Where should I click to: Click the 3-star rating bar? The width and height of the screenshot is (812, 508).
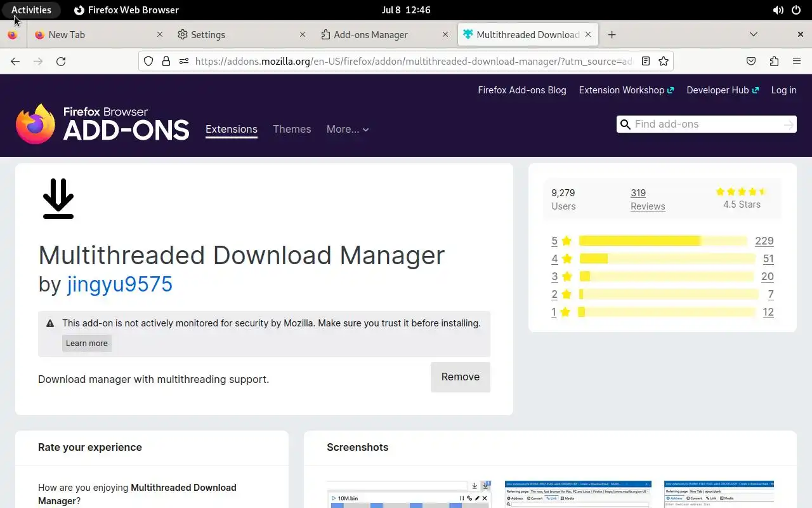[x=666, y=277]
